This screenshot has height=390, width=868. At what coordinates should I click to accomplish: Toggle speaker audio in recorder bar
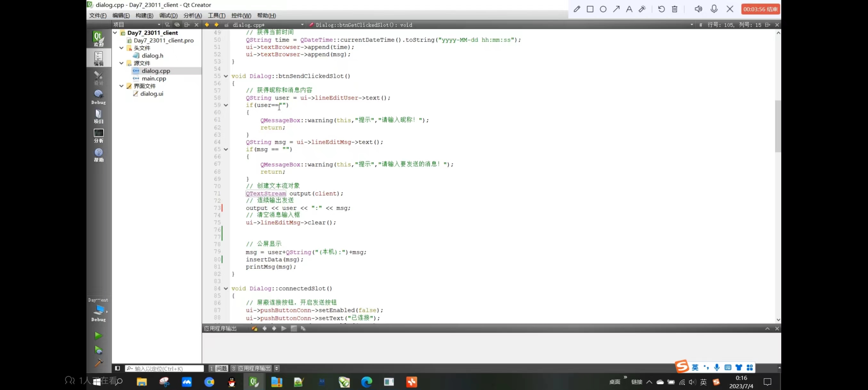pos(698,9)
